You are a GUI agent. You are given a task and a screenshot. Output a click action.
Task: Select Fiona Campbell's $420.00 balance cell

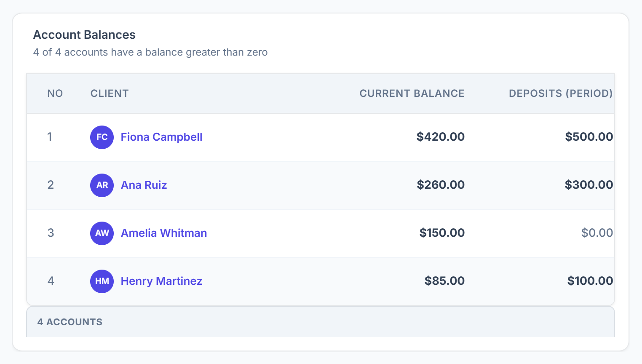click(x=441, y=137)
